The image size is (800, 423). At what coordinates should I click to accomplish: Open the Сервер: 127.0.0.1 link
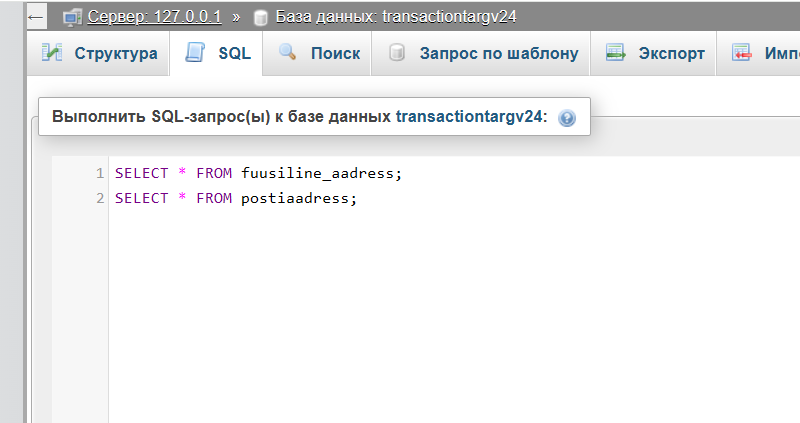[155, 17]
